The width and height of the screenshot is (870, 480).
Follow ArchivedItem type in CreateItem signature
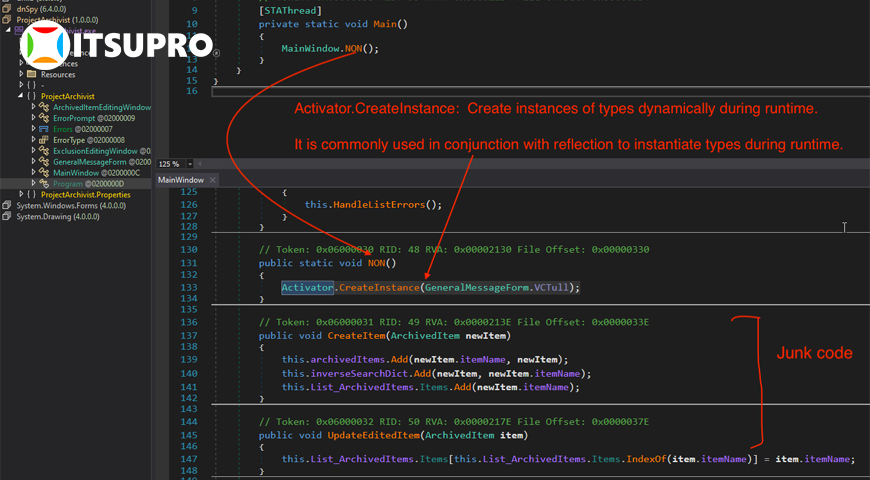point(425,336)
